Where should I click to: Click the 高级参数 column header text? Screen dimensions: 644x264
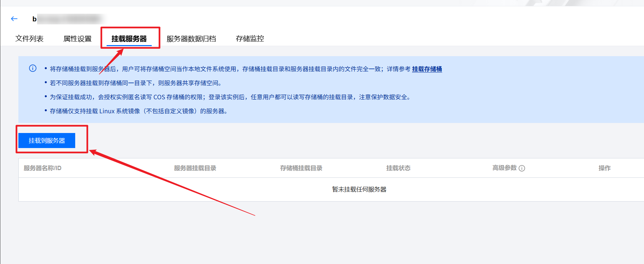[504, 168]
